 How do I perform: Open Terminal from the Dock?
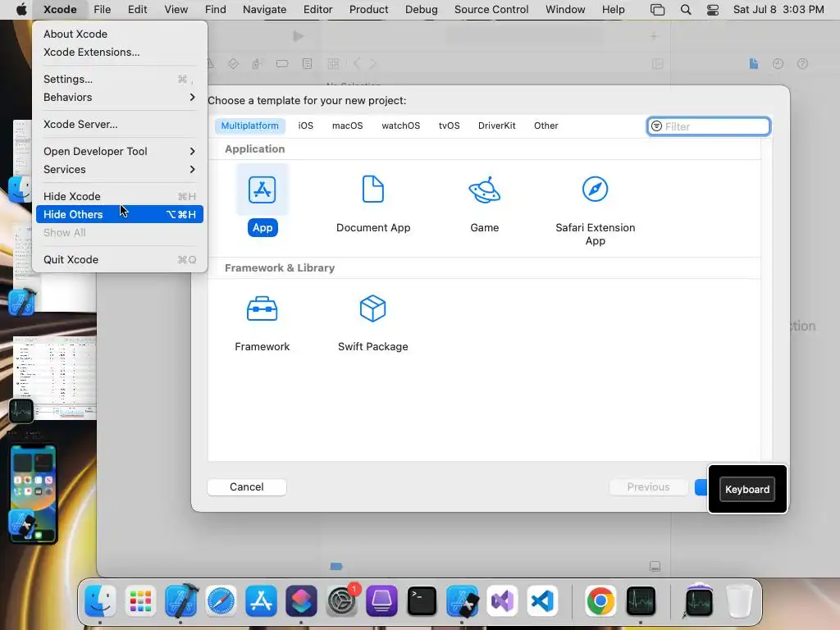[422, 601]
